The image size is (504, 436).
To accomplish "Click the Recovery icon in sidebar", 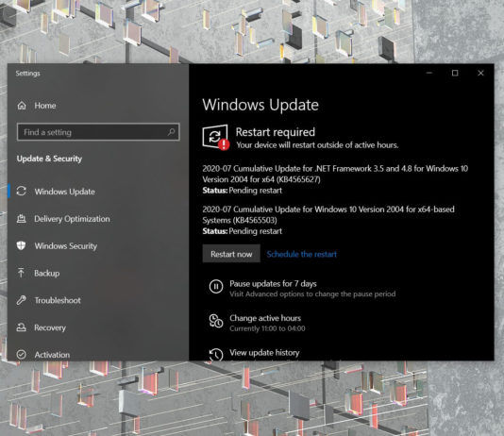I will tap(21, 327).
